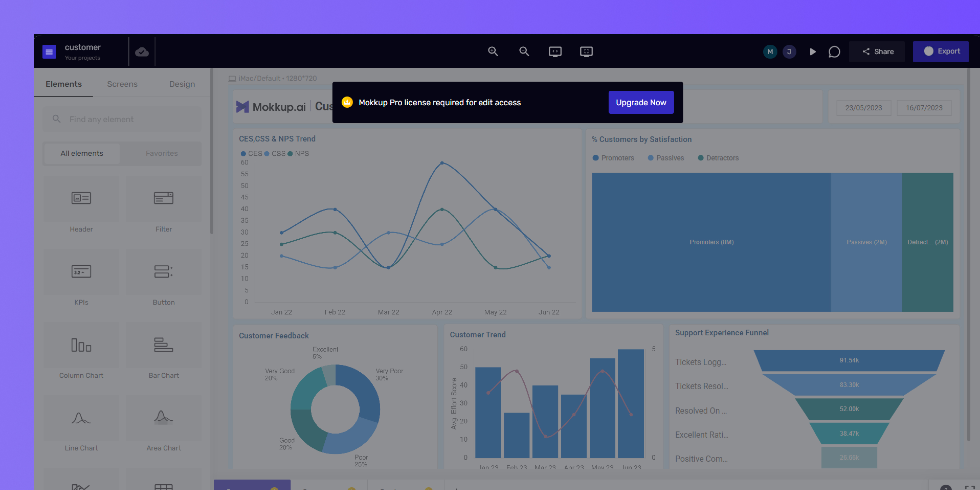Select the 83.30k funnel segment
Viewport: 980px width, 490px height.
pyautogui.click(x=849, y=385)
